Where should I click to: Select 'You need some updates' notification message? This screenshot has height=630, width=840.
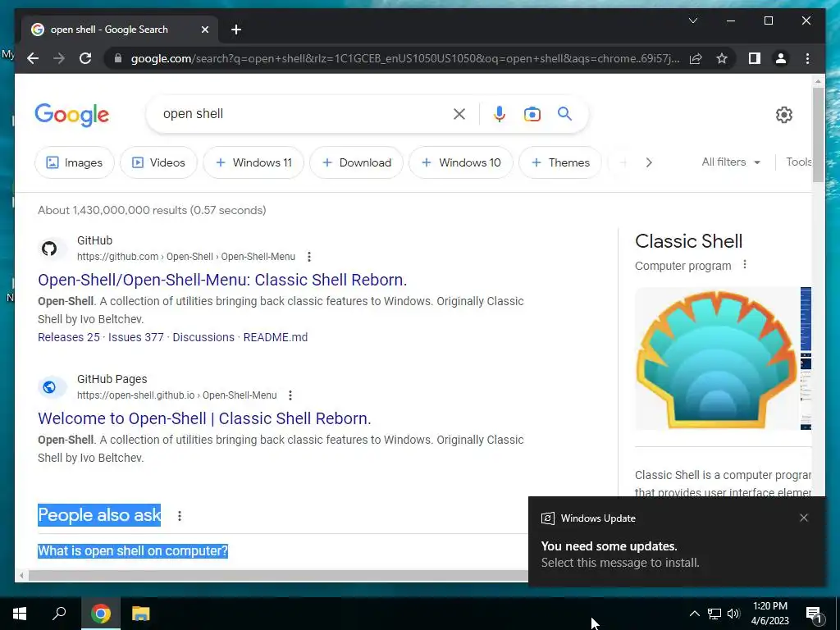click(620, 554)
